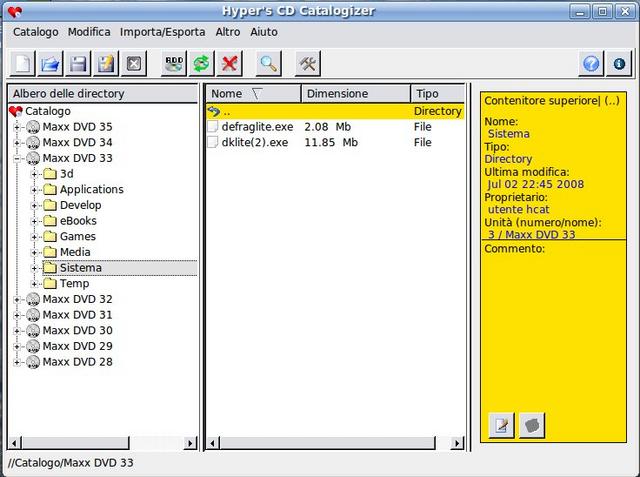This screenshot has width=640, height=477.
Task: Open a catalog using the folder icon
Action: pyautogui.click(x=50, y=64)
